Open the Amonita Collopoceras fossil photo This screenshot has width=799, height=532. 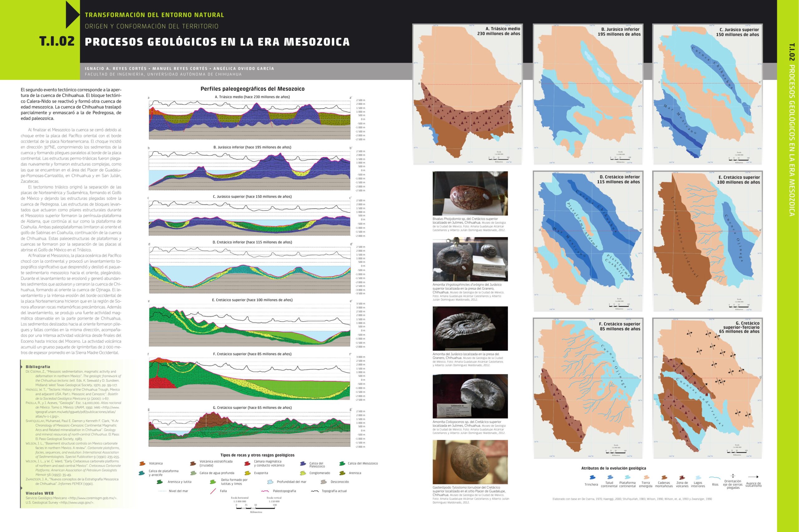tap(470, 396)
